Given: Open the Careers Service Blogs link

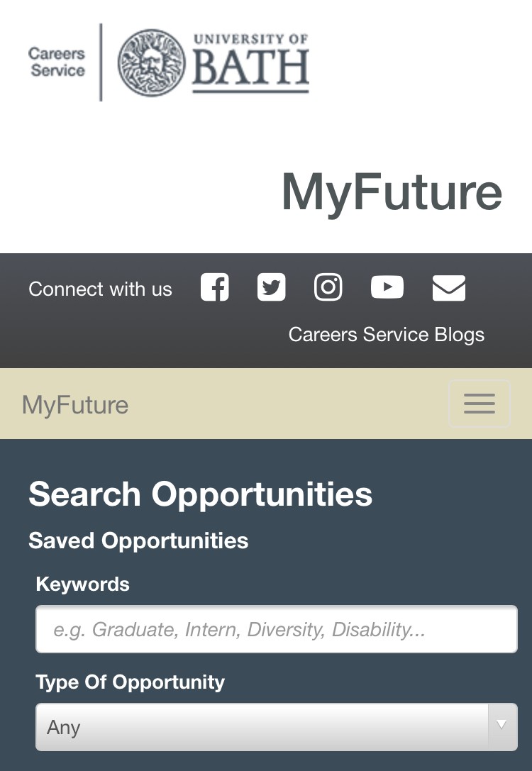Looking at the screenshot, I should pos(387,335).
